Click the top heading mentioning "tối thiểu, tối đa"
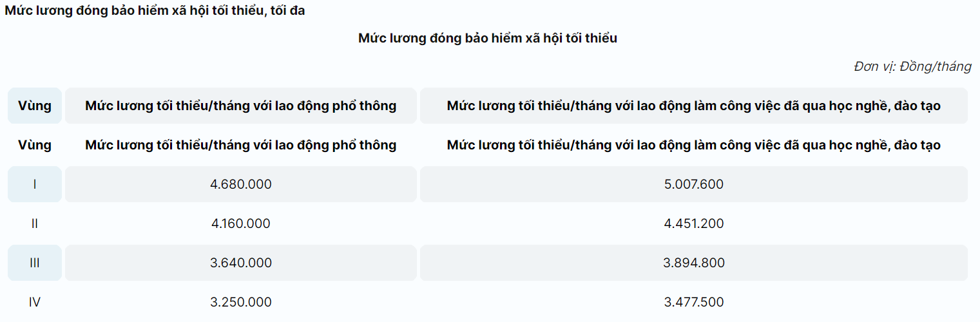Viewport: 980px width, 322px height. click(x=155, y=11)
